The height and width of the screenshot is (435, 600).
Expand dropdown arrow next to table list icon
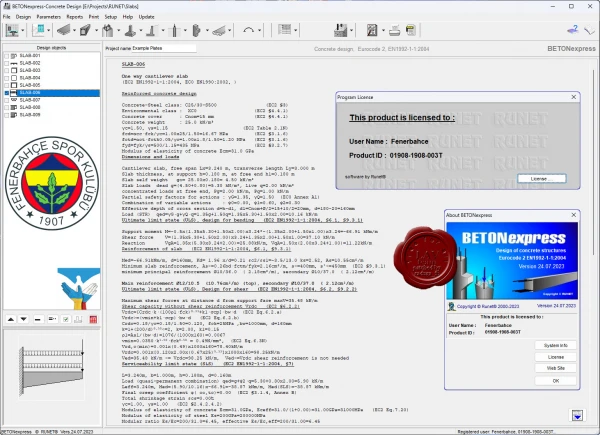tap(295, 31)
